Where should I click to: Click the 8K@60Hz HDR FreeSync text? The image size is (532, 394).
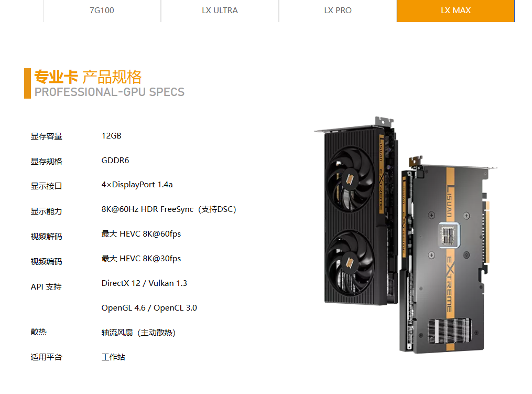(x=147, y=209)
